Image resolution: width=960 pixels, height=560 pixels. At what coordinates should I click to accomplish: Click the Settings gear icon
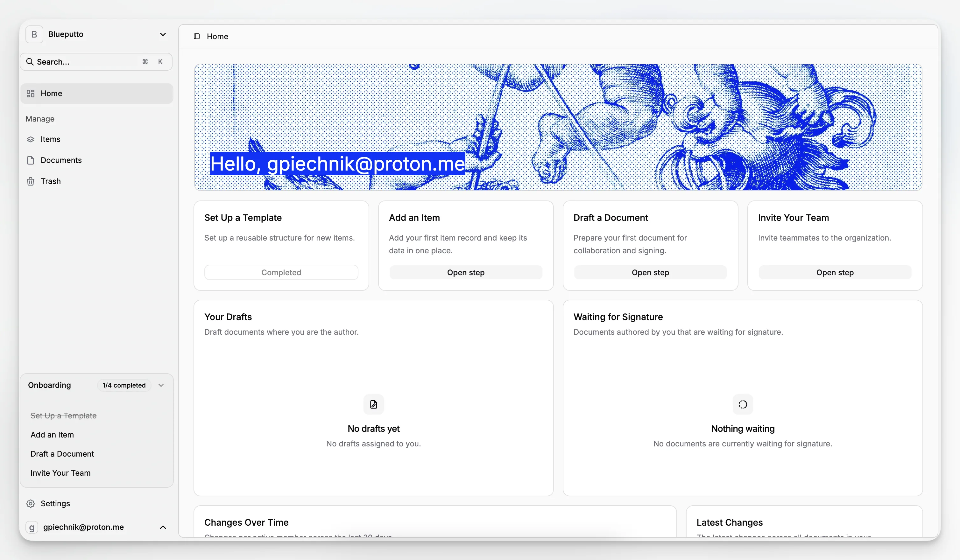coord(31,504)
